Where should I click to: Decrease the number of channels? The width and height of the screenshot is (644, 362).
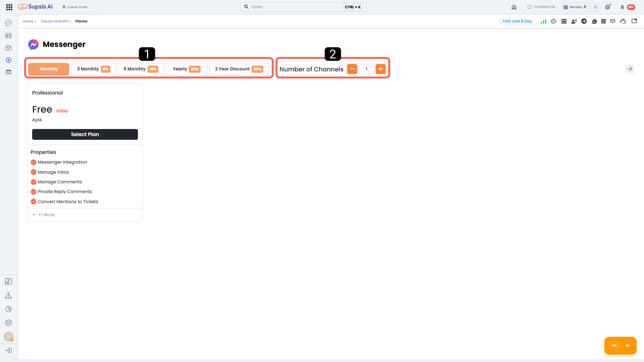(352, 69)
